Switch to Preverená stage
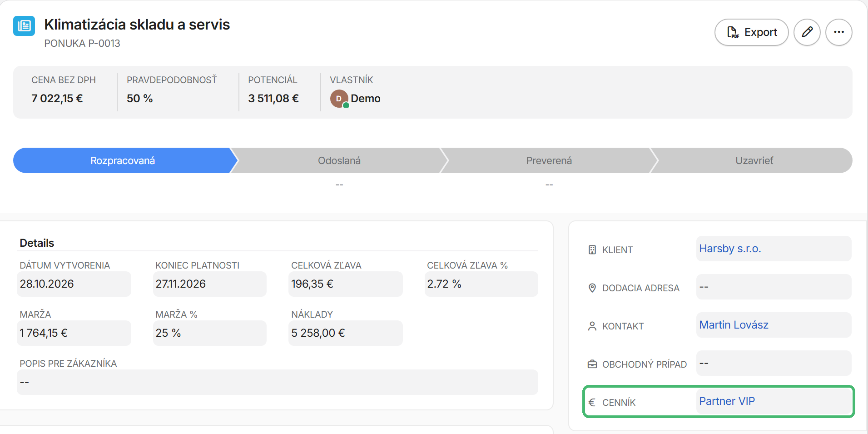 point(549,160)
